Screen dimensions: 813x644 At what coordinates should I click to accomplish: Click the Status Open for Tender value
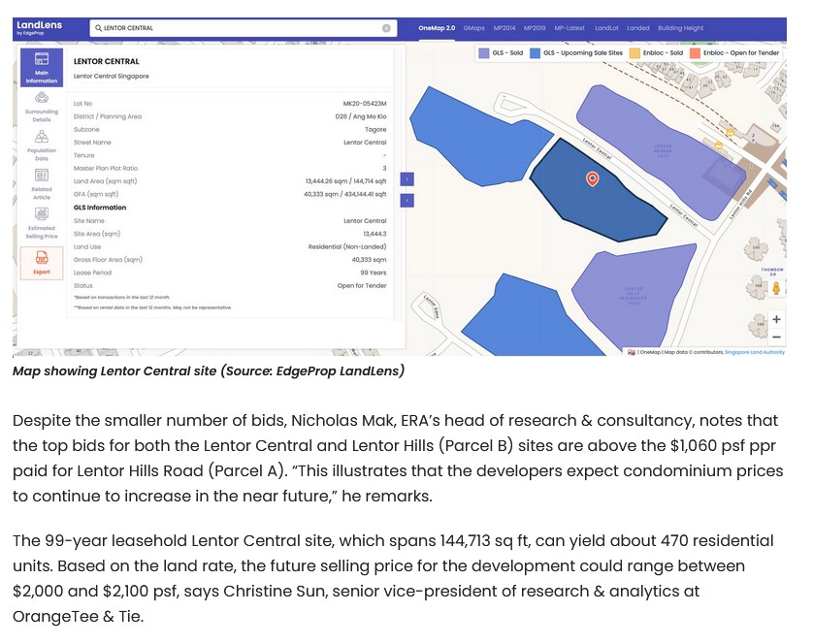point(362,286)
